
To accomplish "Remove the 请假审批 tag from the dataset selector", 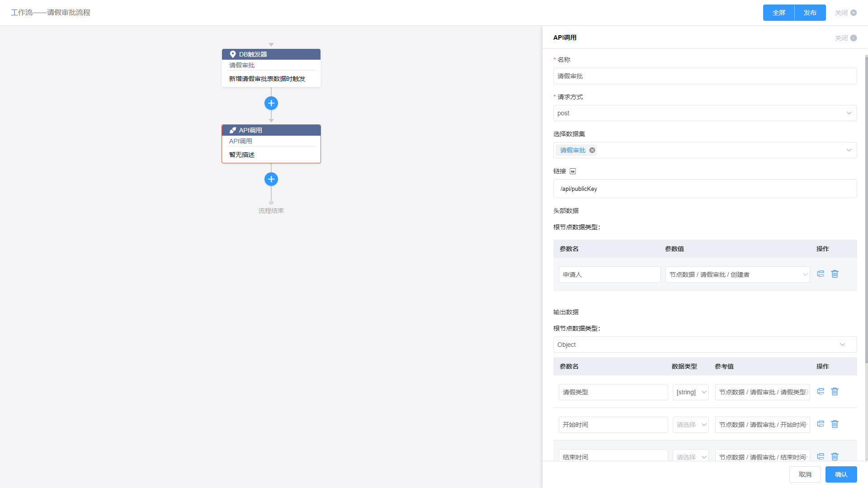I will tap(592, 150).
